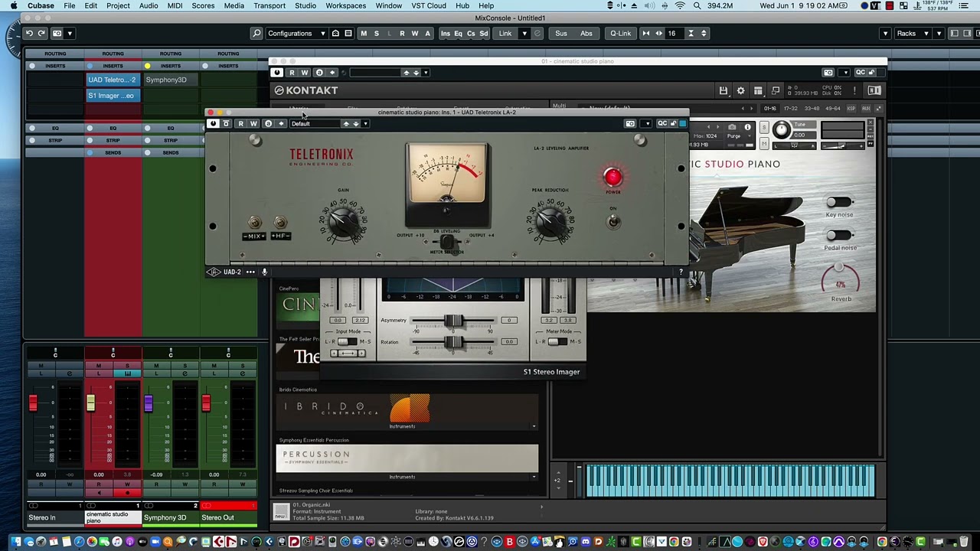Toggle the Key noise switch in Kontakt piano
Screen dimensions: 980x551
click(x=839, y=202)
